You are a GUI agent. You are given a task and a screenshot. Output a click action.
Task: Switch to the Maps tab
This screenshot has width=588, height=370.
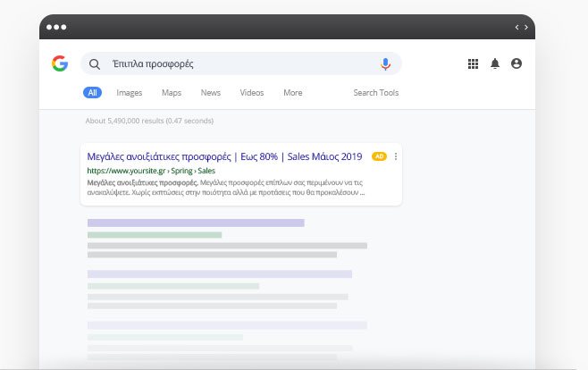(x=172, y=93)
